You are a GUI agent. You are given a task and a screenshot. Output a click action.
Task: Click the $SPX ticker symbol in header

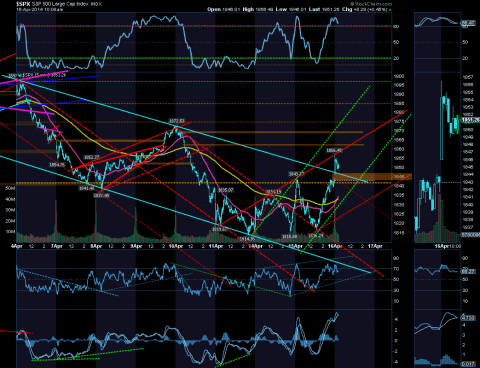click(x=23, y=4)
